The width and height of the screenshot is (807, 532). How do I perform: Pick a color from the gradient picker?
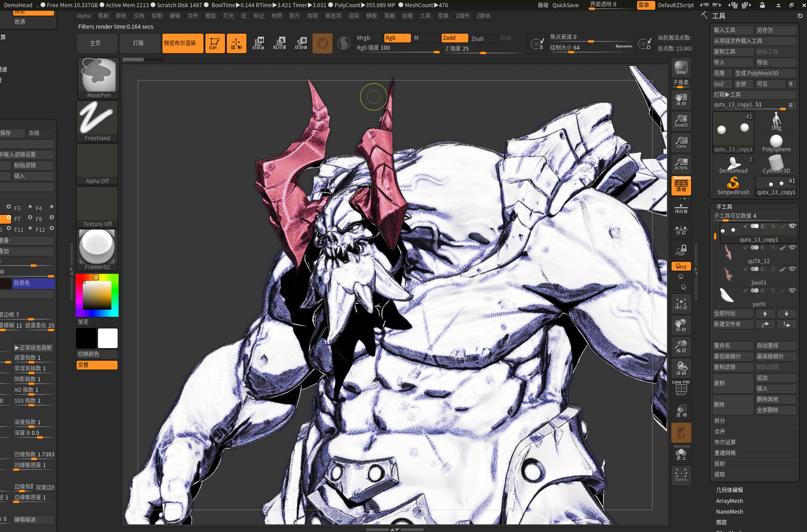(x=97, y=295)
